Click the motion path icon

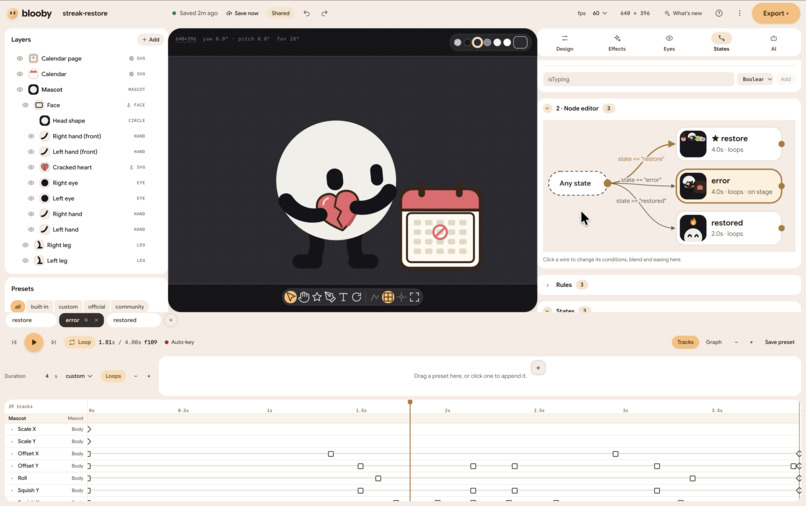pos(375,297)
